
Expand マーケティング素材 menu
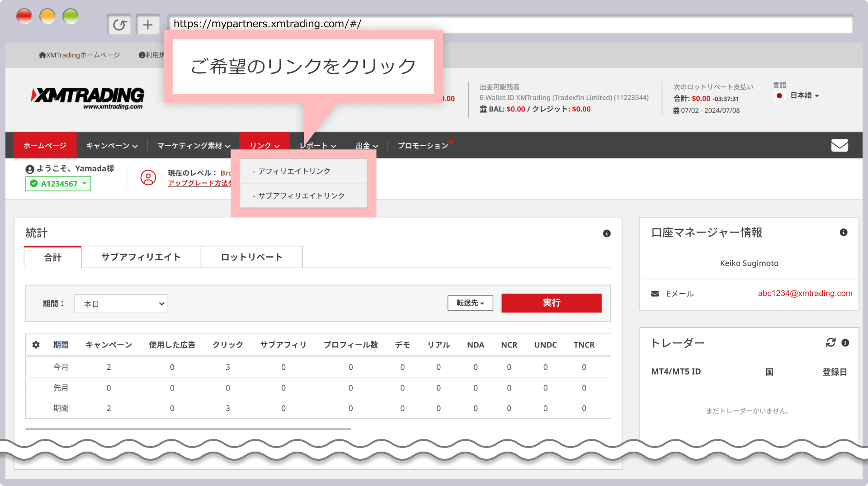[x=193, y=145]
